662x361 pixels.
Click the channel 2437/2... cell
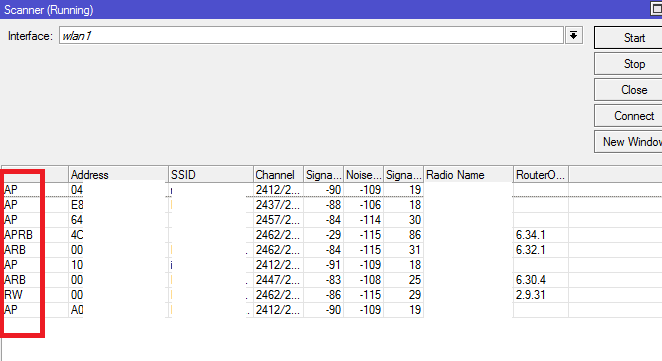(x=278, y=205)
